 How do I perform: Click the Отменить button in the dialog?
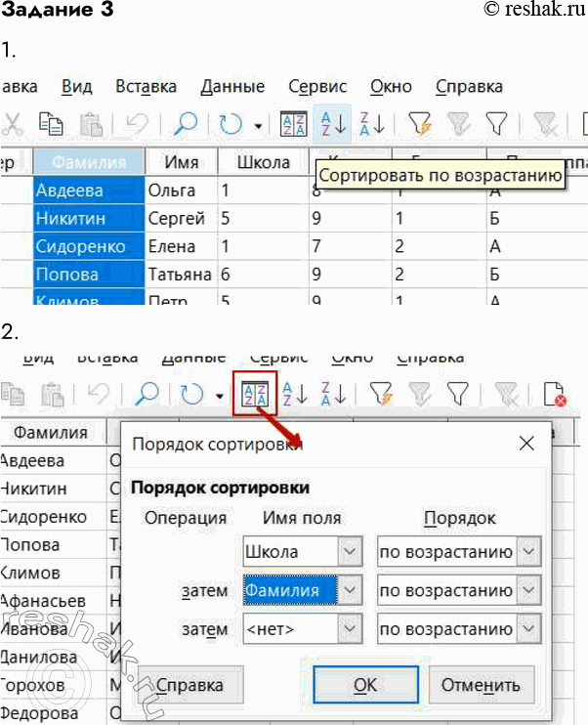[482, 684]
